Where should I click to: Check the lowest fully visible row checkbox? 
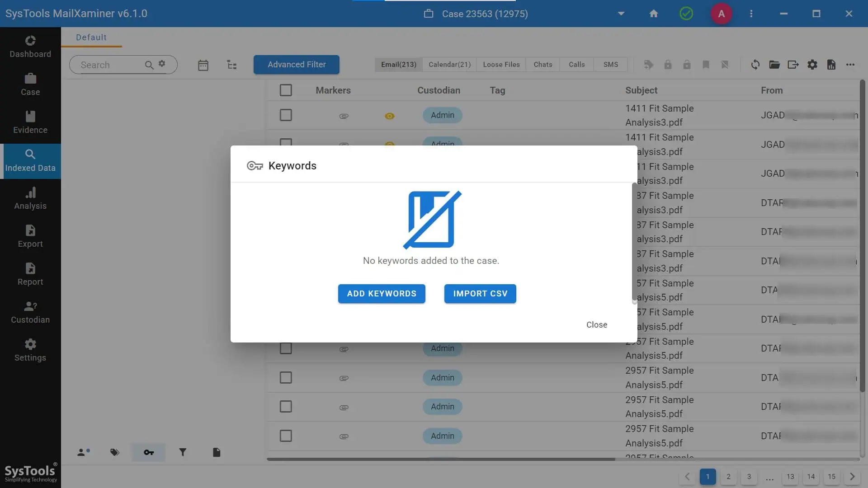[286, 436]
